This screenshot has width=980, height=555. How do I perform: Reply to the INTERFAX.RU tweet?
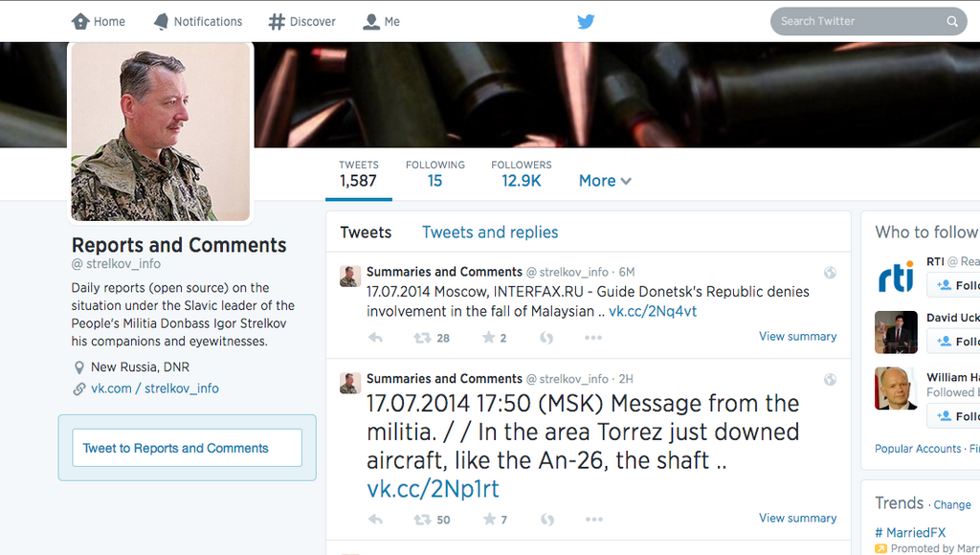pyautogui.click(x=375, y=338)
